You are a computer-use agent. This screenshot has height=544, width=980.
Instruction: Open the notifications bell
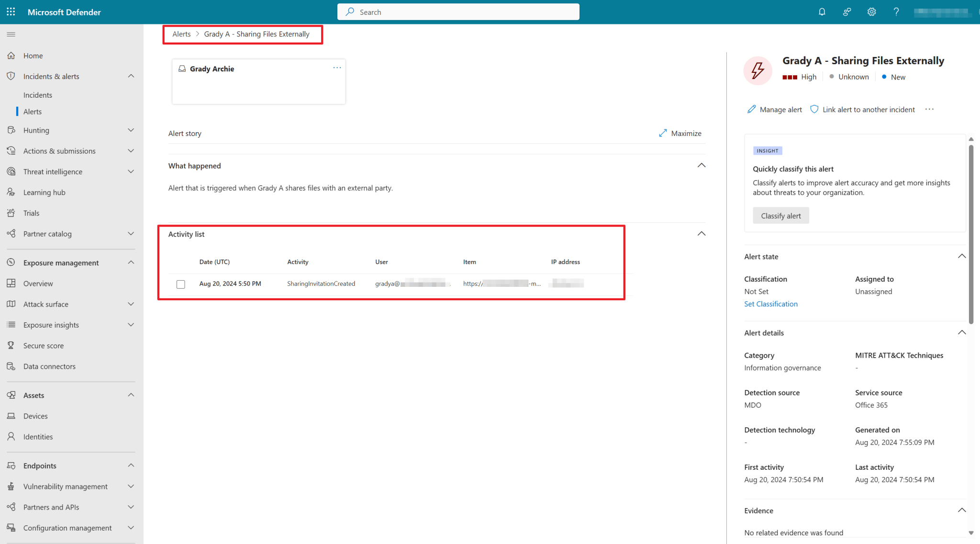(822, 11)
